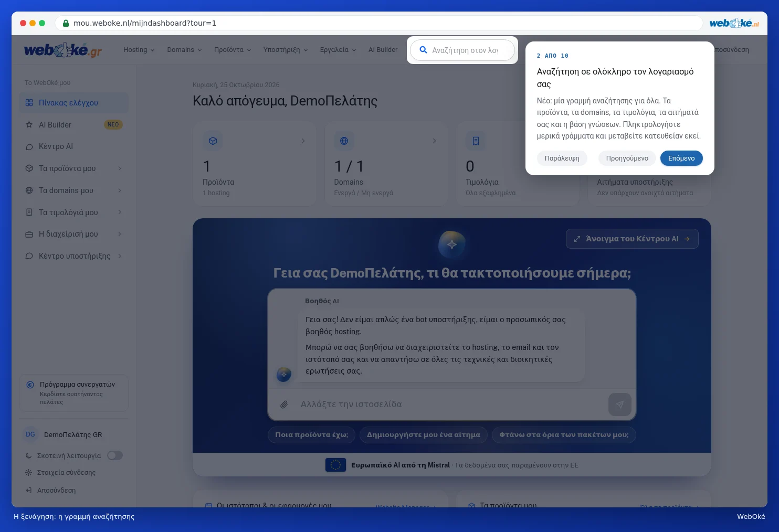
Task: Click the Τα προϊόντα μου box icon
Action: pos(29,168)
